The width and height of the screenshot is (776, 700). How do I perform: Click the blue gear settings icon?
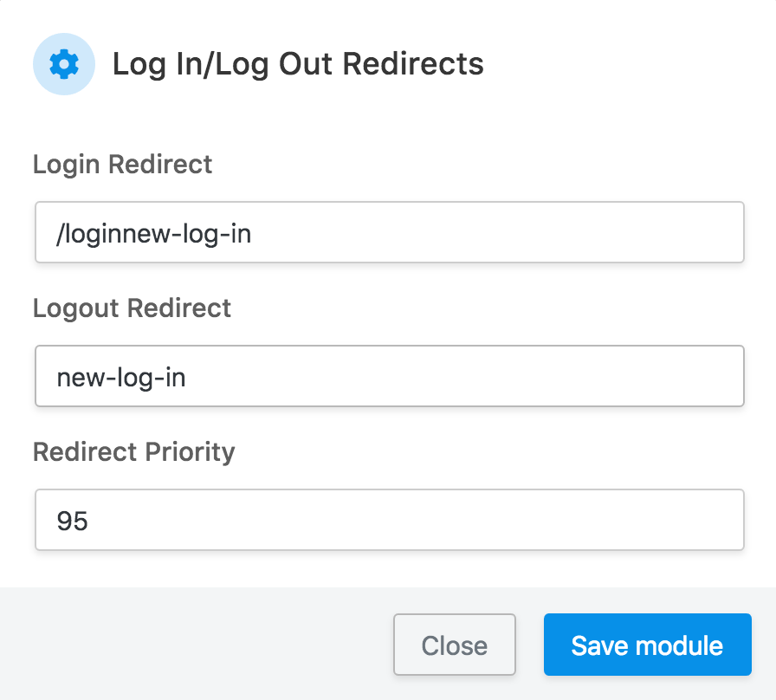[64, 64]
